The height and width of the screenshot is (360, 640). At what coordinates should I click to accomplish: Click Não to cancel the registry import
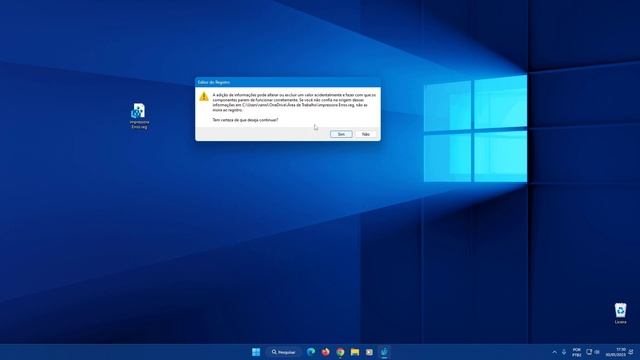[x=366, y=134]
